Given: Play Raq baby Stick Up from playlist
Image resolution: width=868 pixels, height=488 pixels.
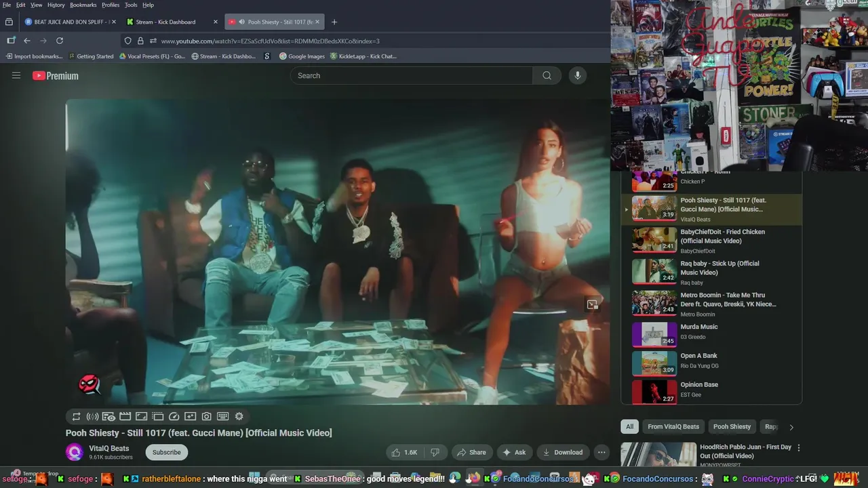Looking at the screenshot, I should pyautogui.click(x=711, y=272).
